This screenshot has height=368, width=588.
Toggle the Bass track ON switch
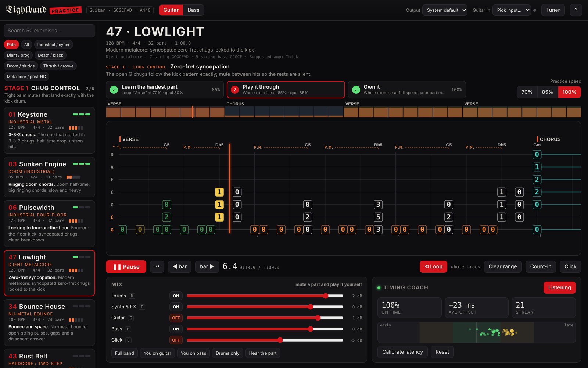point(176,329)
